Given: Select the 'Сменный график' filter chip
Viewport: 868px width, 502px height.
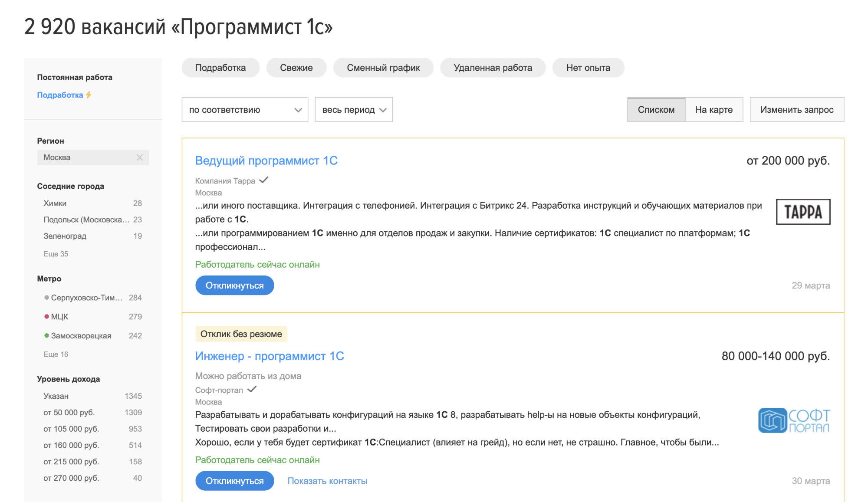Looking at the screenshot, I should 383,68.
